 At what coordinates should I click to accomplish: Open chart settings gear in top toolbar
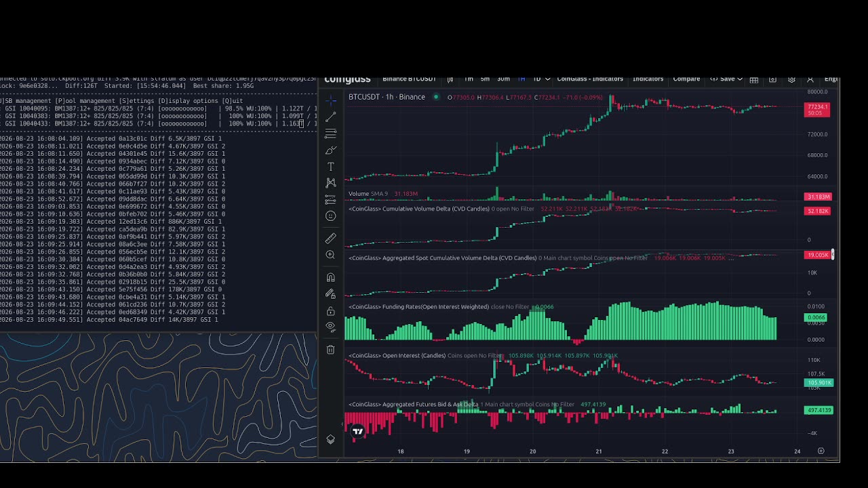click(x=791, y=79)
